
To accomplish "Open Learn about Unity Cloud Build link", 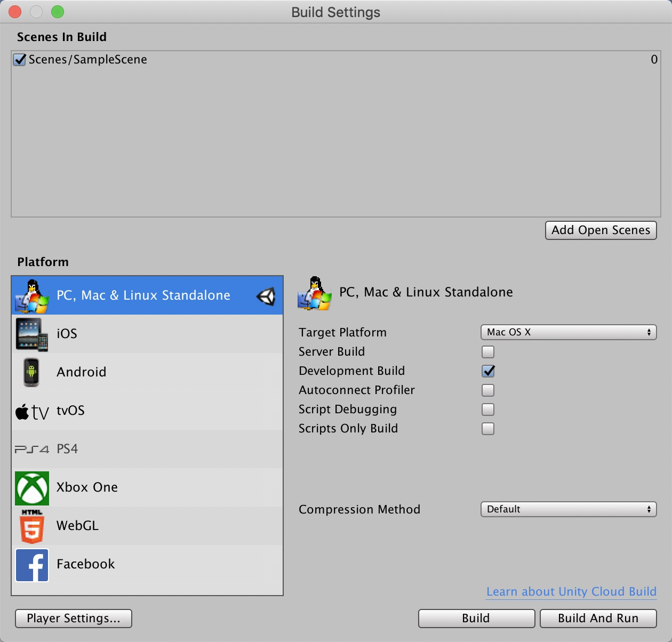I will coord(571,592).
